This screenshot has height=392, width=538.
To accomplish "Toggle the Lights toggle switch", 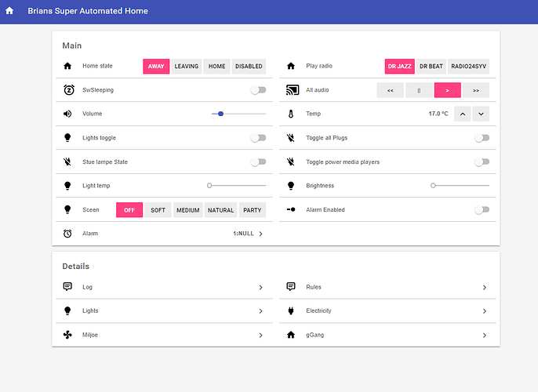I will (x=258, y=138).
